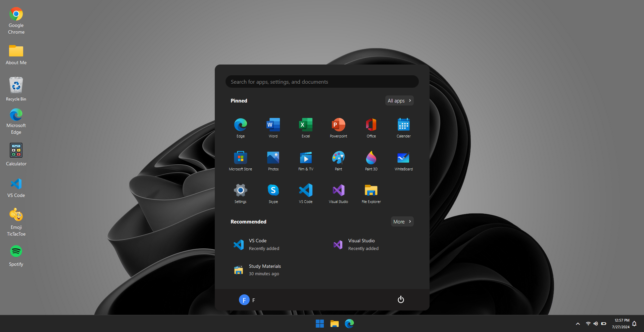
Task: Click the battery tray icon
Action: point(604,324)
